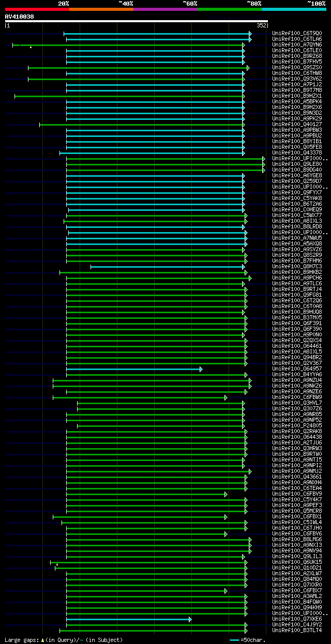Select the UniRef100_B9RZ68 entry
The image size is (331, 644).
point(297,56)
